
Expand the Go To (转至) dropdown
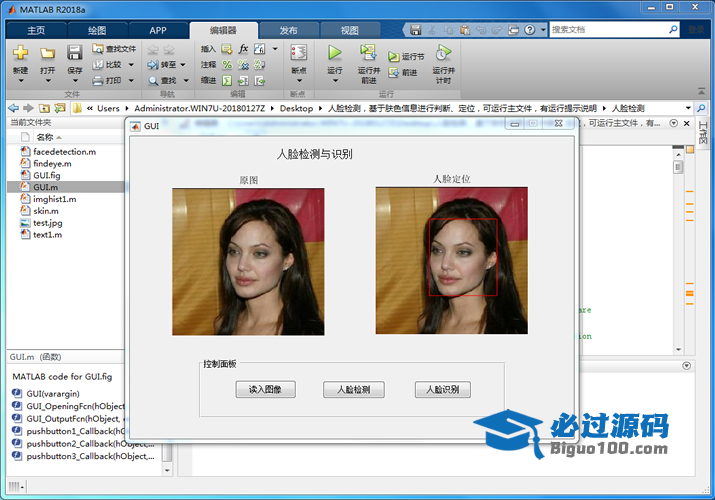pos(182,64)
